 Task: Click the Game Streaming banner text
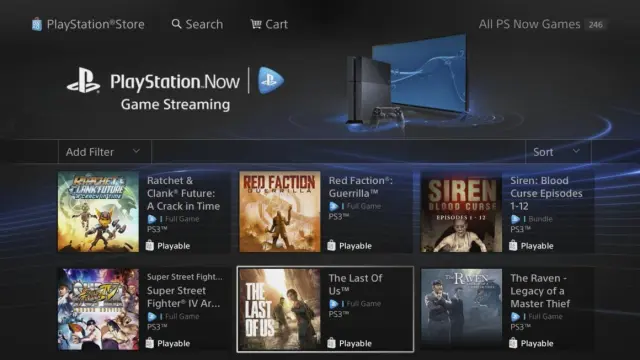[x=176, y=104]
